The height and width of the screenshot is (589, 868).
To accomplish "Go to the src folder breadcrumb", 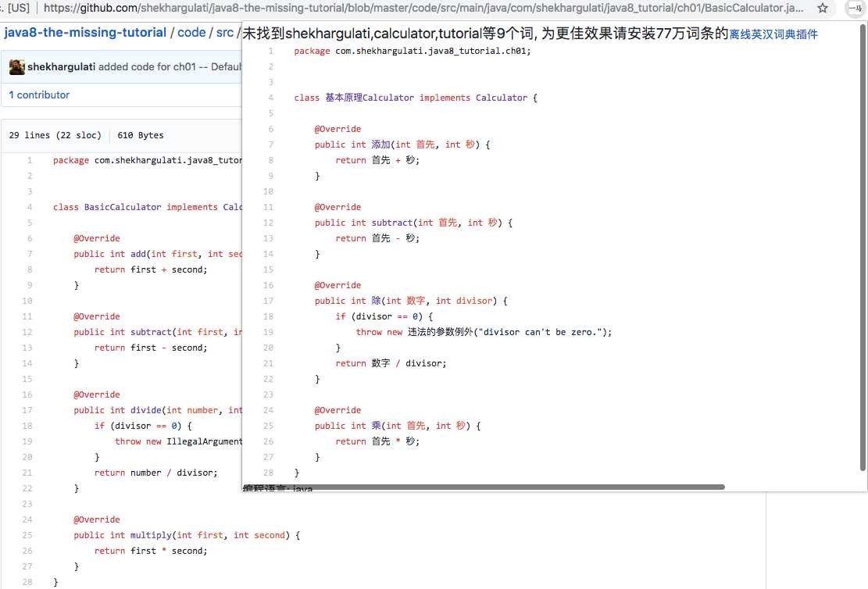I will [x=225, y=33].
